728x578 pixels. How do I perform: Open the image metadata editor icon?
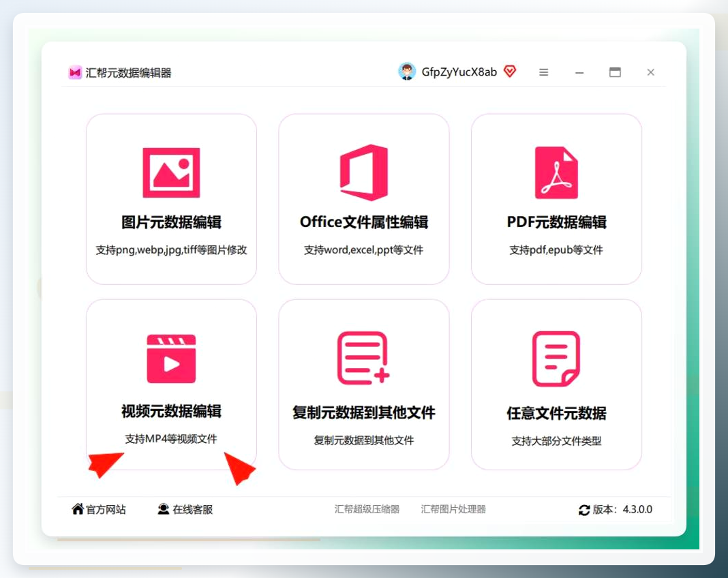tap(171, 172)
